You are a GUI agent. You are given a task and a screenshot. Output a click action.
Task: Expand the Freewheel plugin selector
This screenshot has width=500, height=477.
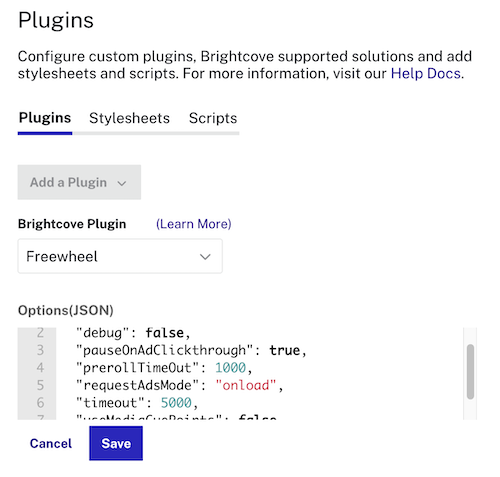click(x=120, y=256)
